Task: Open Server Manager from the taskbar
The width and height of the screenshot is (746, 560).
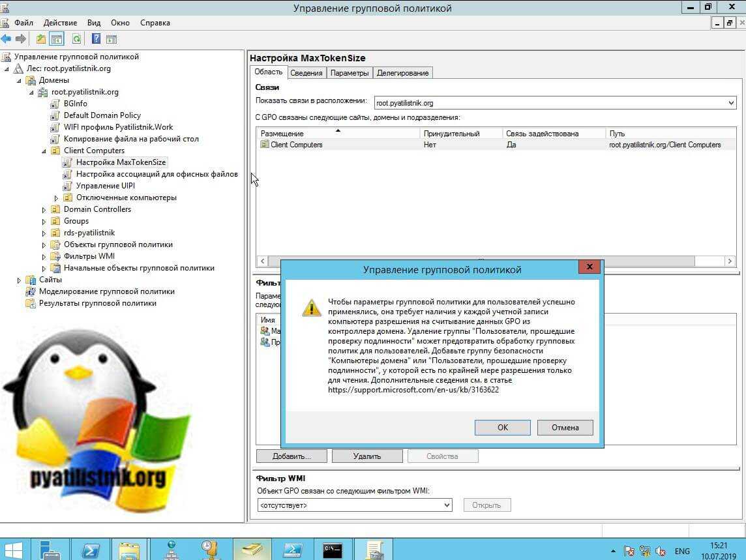Action: 50,550
